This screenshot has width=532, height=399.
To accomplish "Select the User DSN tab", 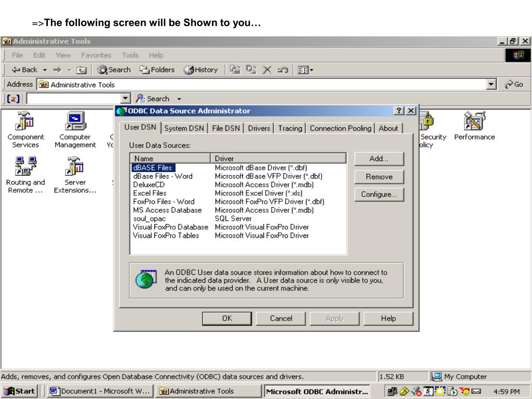I will (140, 127).
